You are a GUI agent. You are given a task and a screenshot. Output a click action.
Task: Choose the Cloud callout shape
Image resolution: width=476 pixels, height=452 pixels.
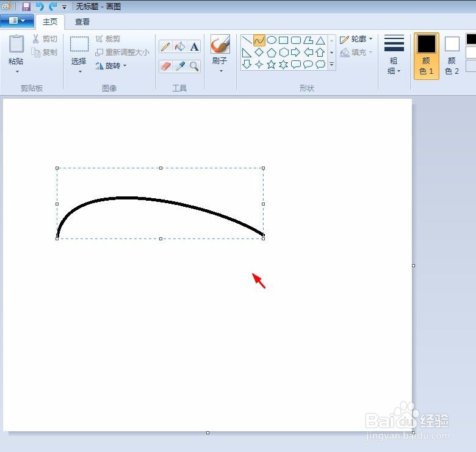tap(320, 64)
